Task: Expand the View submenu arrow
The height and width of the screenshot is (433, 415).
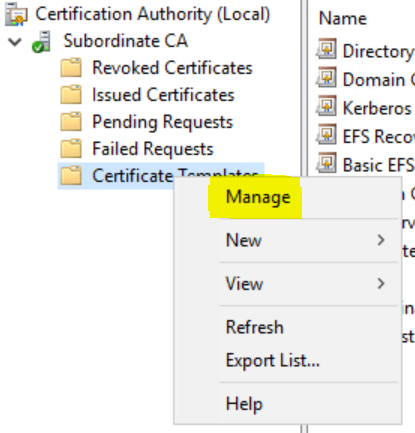Action: tap(381, 283)
